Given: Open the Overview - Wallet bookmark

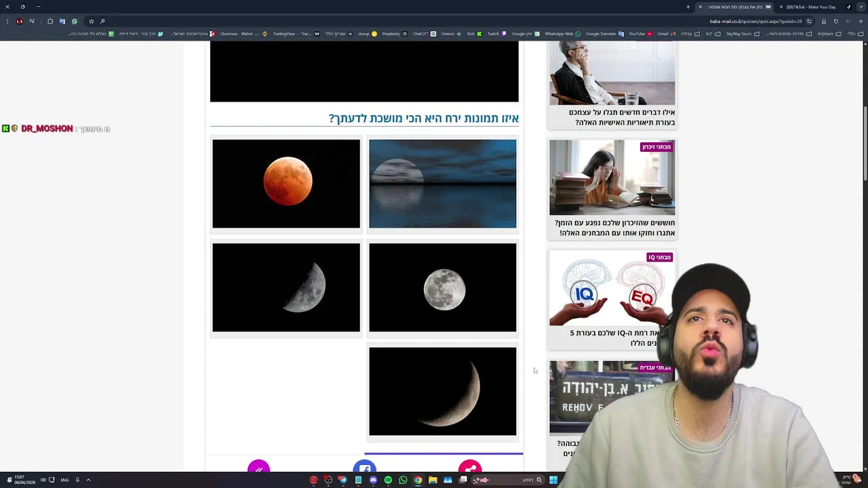Looking at the screenshot, I should click(243, 34).
